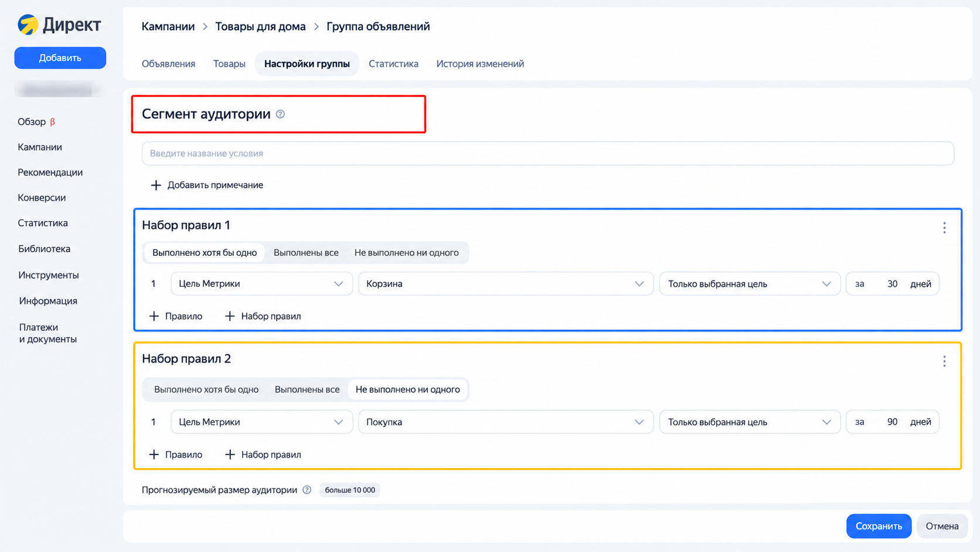Image resolution: width=980 pixels, height=552 pixels.
Task: Click the blue Добавить button
Action: point(60,58)
